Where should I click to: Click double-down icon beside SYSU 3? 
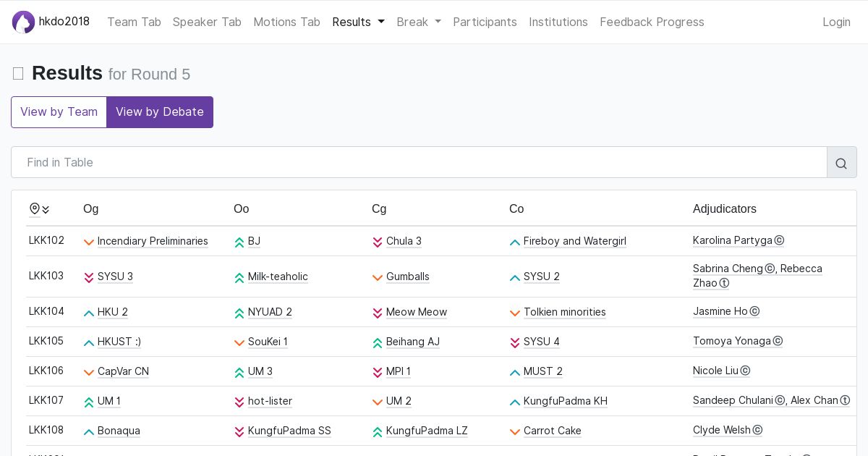coord(89,277)
